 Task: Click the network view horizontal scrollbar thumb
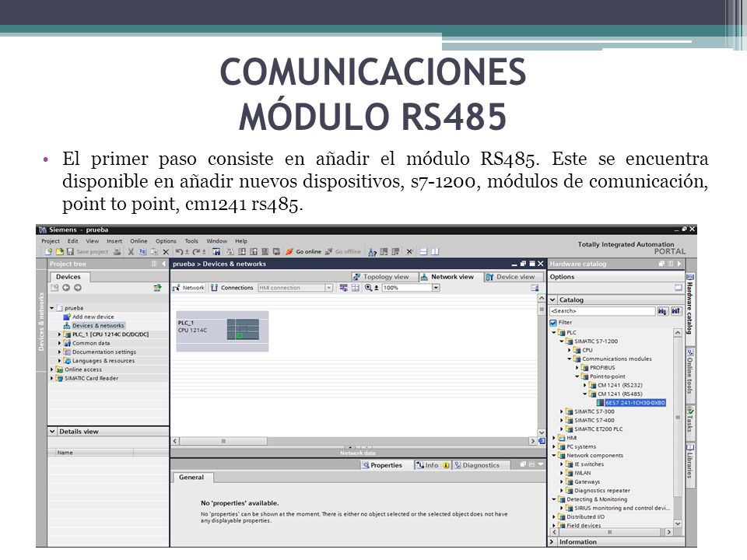[223, 442]
